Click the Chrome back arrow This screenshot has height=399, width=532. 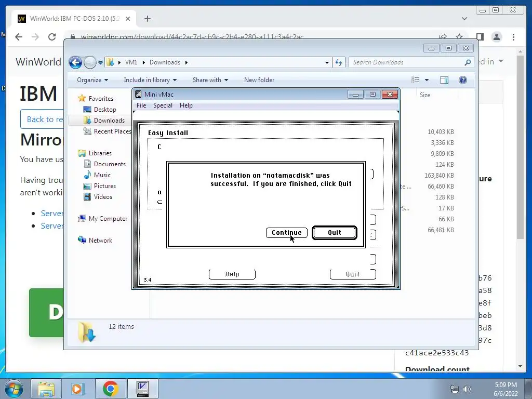click(x=19, y=37)
